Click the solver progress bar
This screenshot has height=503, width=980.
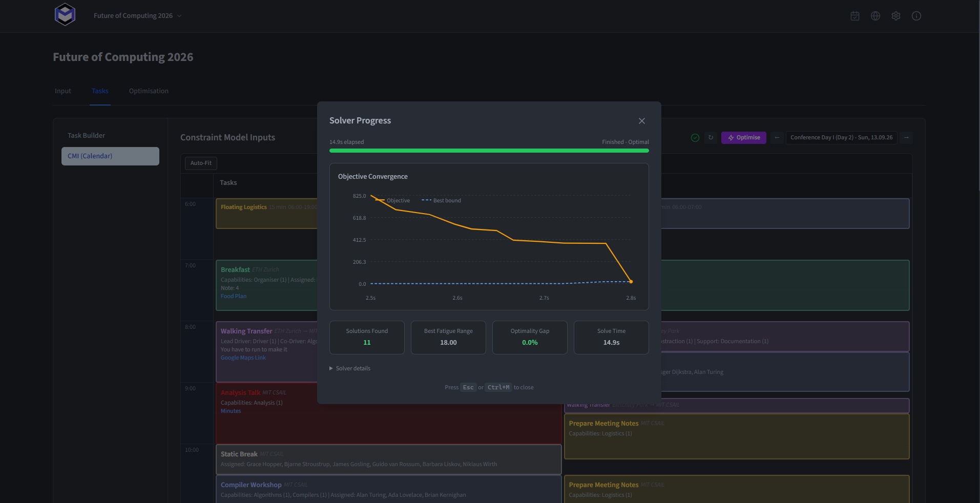click(x=489, y=151)
